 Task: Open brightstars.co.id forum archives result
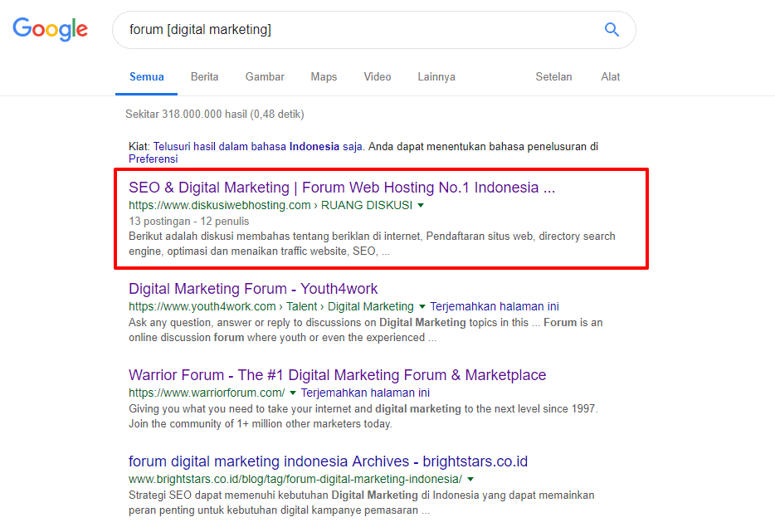(x=328, y=461)
